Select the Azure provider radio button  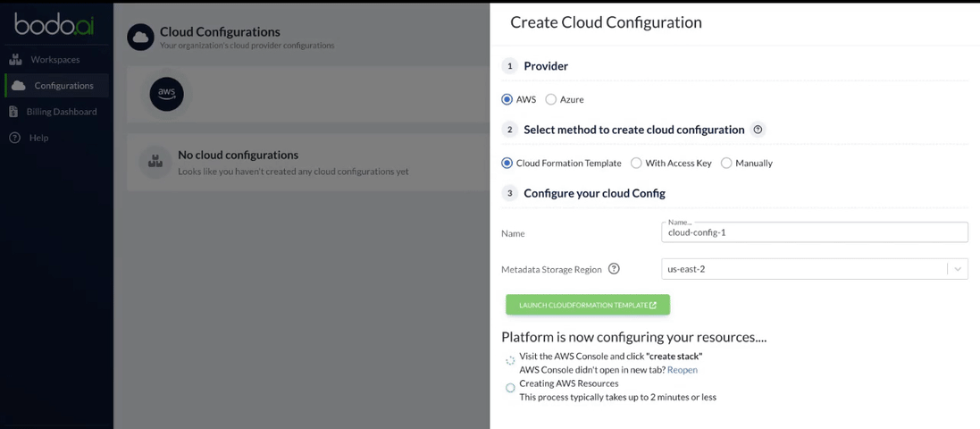551,99
